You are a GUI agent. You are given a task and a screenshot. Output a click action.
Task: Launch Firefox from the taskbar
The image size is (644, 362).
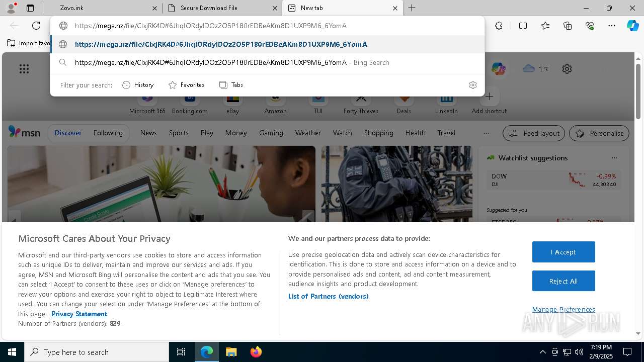(256, 352)
